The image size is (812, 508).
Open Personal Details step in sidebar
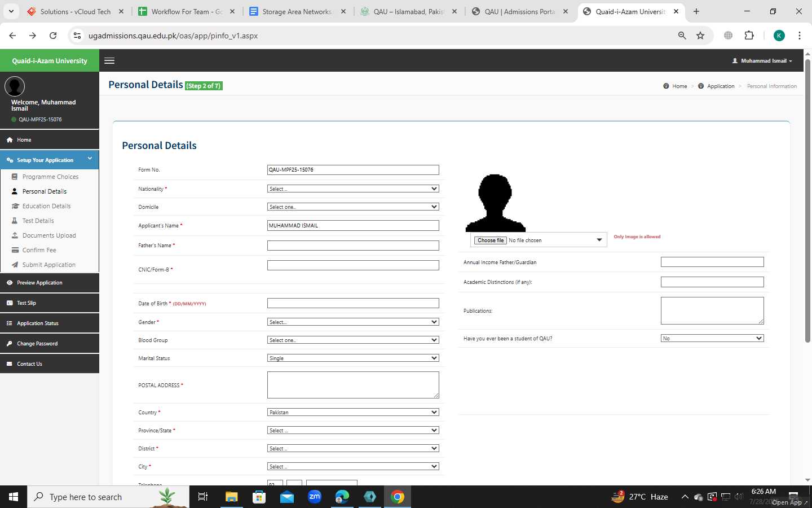[45, 191]
